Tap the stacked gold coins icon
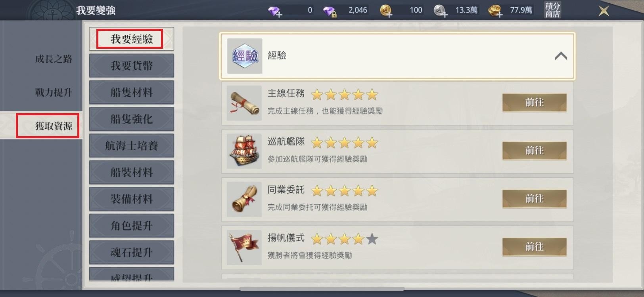The height and width of the screenshot is (297, 644). pyautogui.click(x=495, y=11)
